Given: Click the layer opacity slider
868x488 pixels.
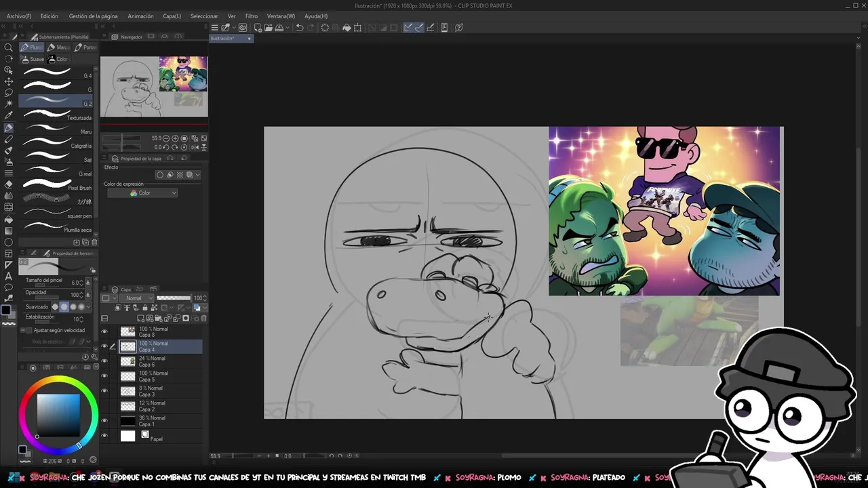Looking at the screenshot, I should [174, 298].
